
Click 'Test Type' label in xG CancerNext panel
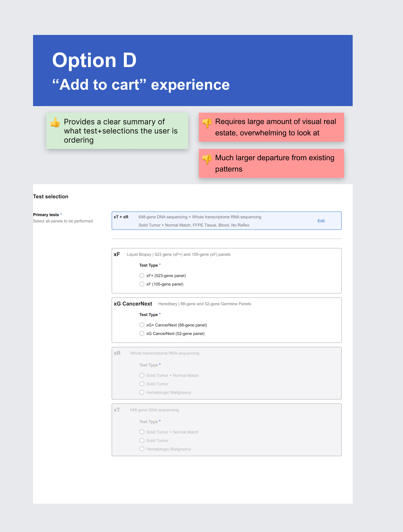click(x=148, y=314)
